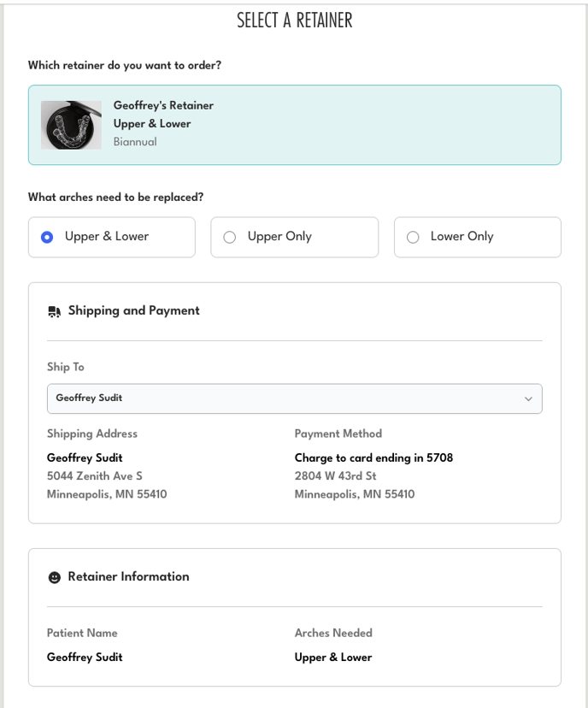588x708 pixels.
Task: Click the retainer product thumbnail image
Action: (71, 125)
